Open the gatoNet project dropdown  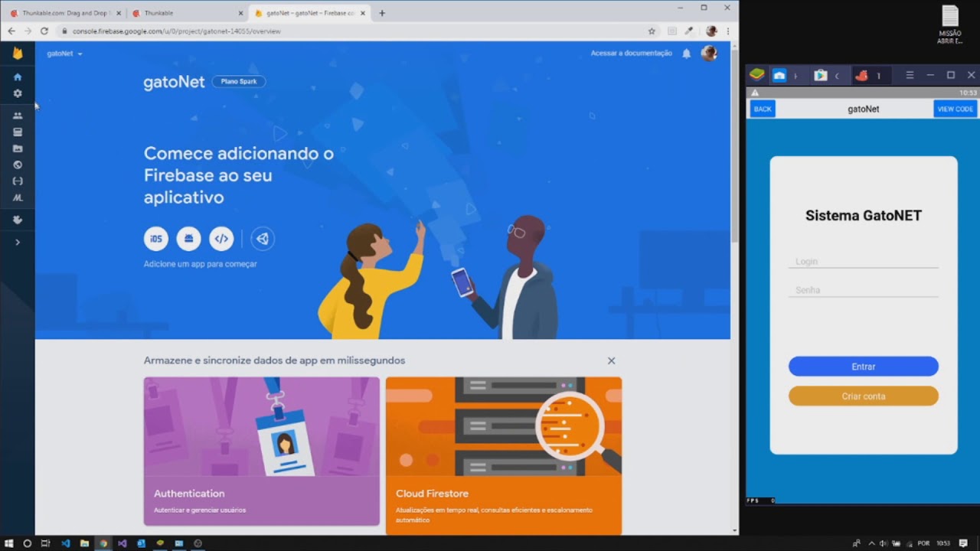pyautogui.click(x=64, y=54)
